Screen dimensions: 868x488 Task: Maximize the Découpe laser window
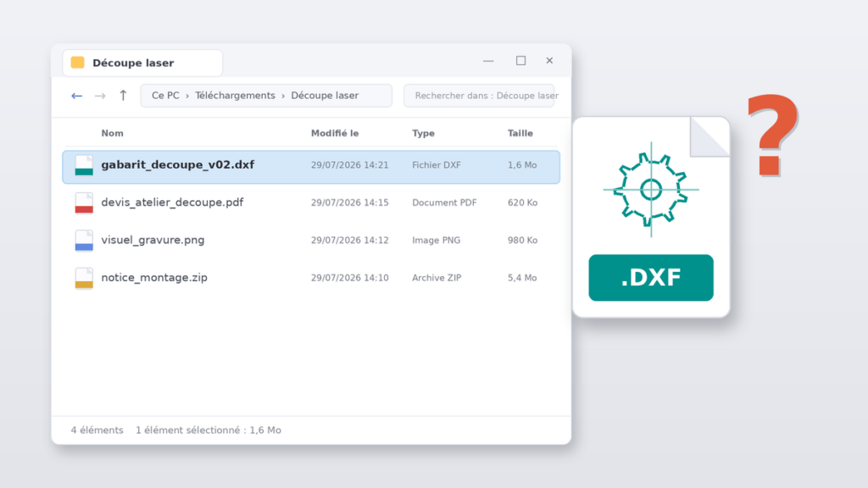point(521,61)
